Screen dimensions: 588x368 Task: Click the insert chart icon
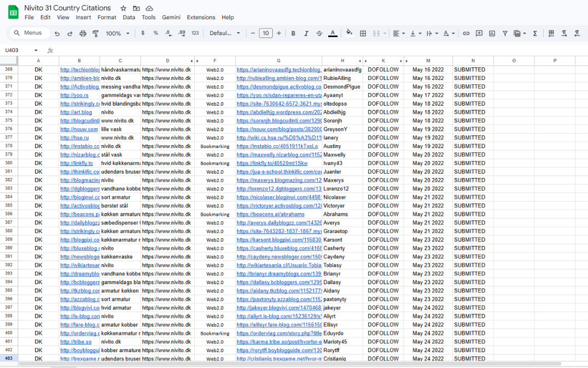pyautogui.click(x=492, y=33)
